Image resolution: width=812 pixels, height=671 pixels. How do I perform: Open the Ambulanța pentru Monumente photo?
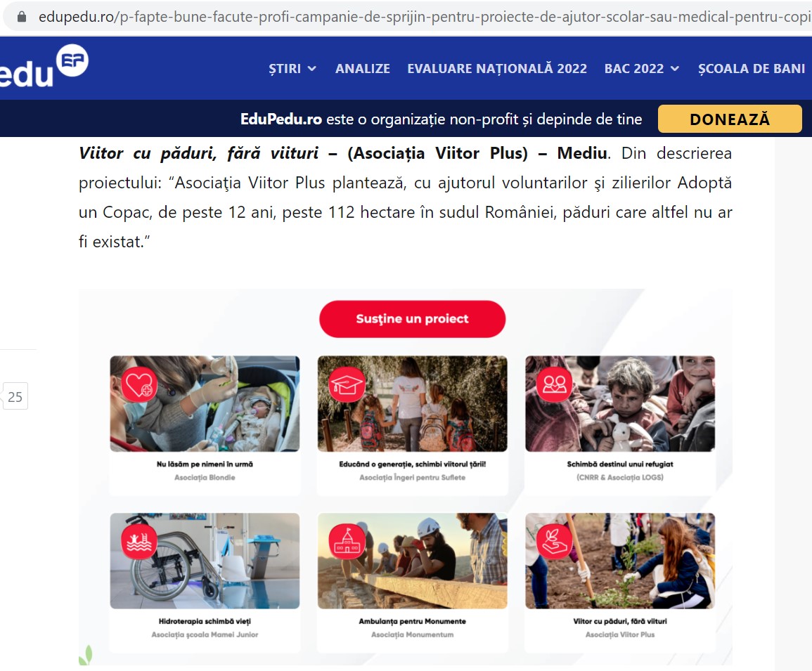point(412,561)
